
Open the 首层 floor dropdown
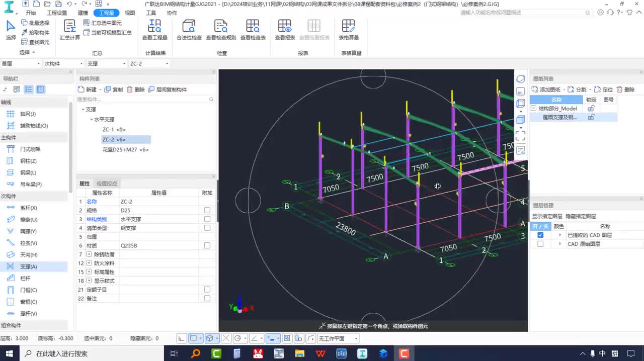(38, 64)
